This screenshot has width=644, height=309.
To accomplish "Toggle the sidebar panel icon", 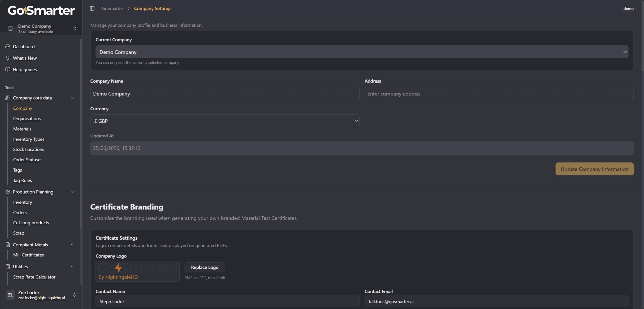I will [x=92, y=9].
